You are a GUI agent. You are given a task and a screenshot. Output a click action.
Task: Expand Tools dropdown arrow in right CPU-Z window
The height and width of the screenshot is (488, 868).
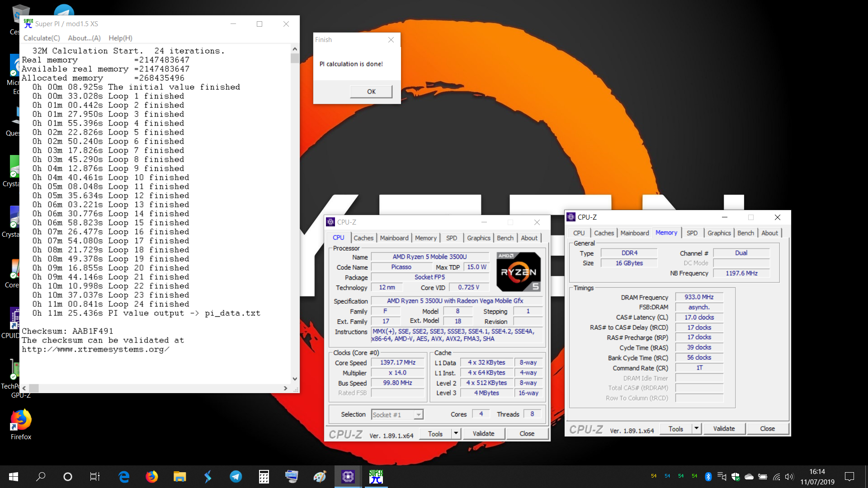click(696, 429)
